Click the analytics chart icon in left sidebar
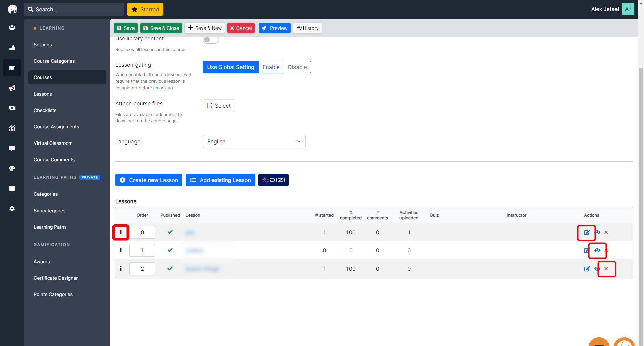 (x=12, y=128)
